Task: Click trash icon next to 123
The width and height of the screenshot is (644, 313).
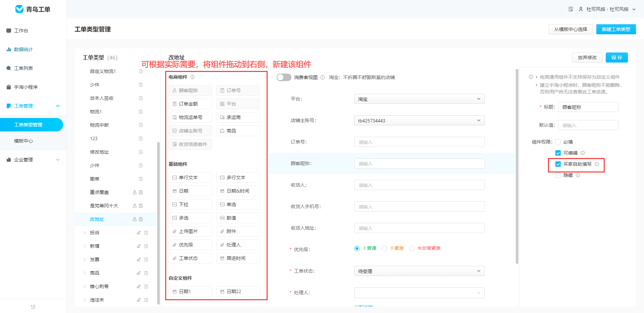Action: 141,139
